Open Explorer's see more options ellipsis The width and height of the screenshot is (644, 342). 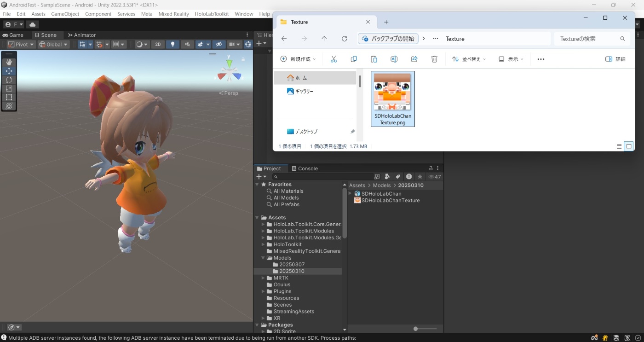pyautogui.click(x=541, y=59)
